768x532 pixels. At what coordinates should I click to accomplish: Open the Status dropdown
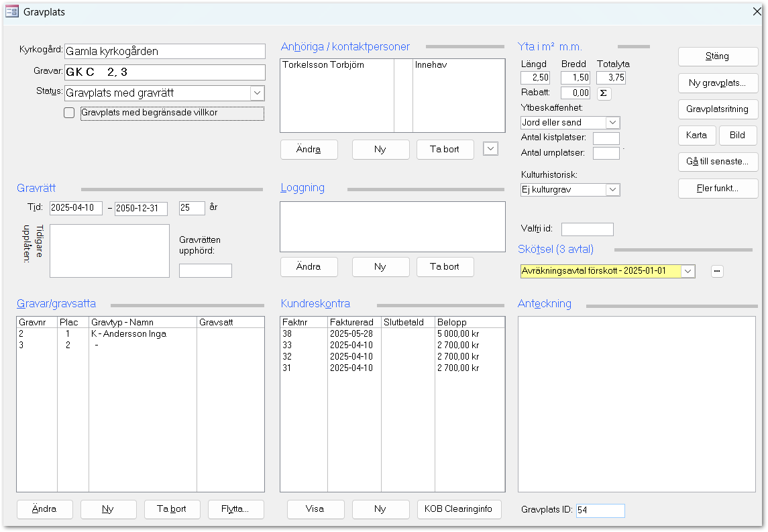(x=257, y=93)
